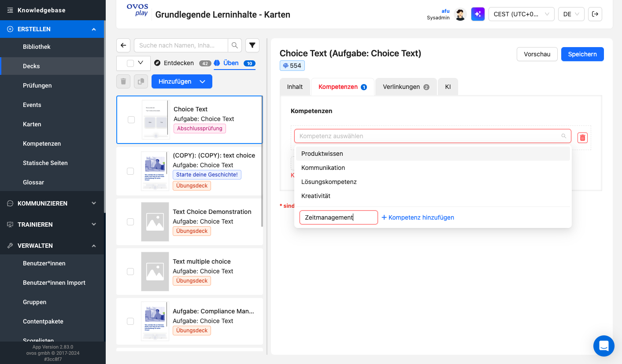Image resolution: width=622 pixels, height=364 pixels.
Task: Click the trash delete icon above cards
Action: pos(123,81)
